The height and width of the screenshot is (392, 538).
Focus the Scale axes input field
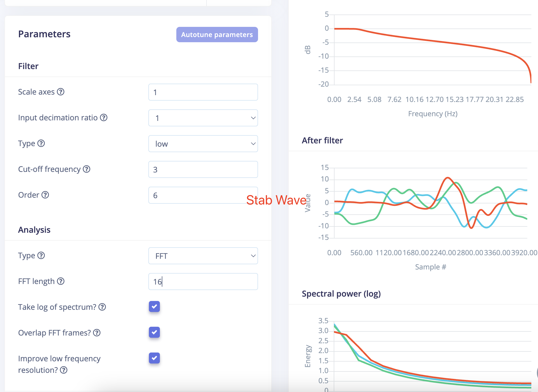pos(203,92)
